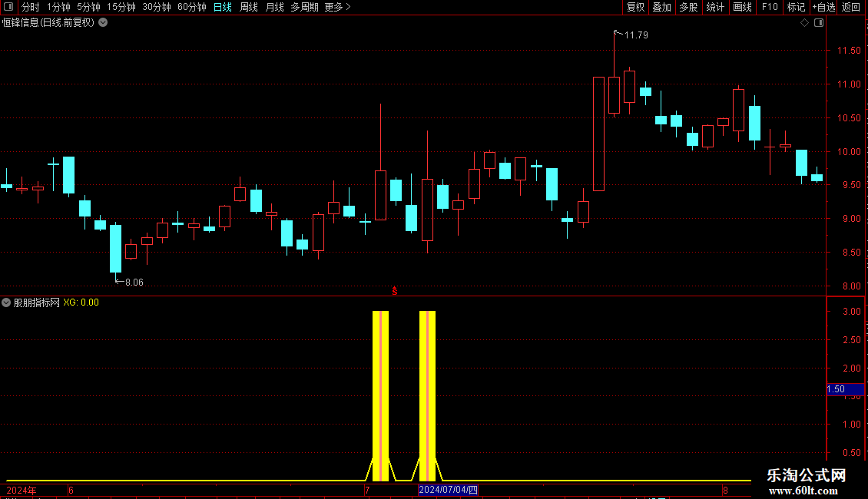Click the month 8 marker on date axis

pos(725,490)
